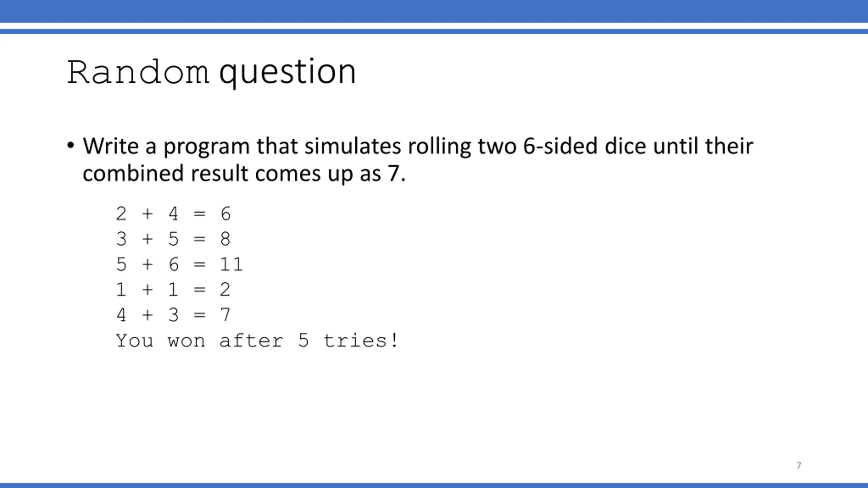868x488 pixels.
Task: Click the blue footer bar
Action: (434, 485)
